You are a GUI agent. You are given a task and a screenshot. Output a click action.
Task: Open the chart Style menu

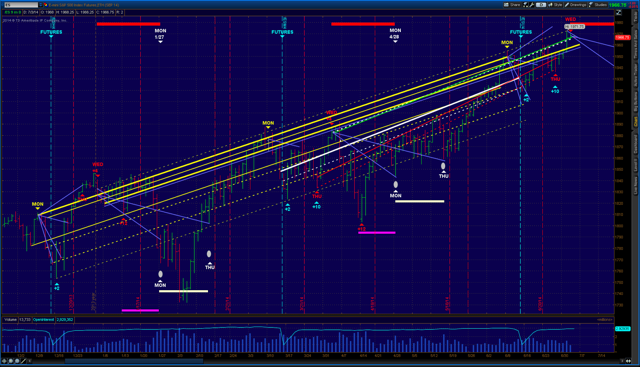pyautogui.click(x=555, y=5)
